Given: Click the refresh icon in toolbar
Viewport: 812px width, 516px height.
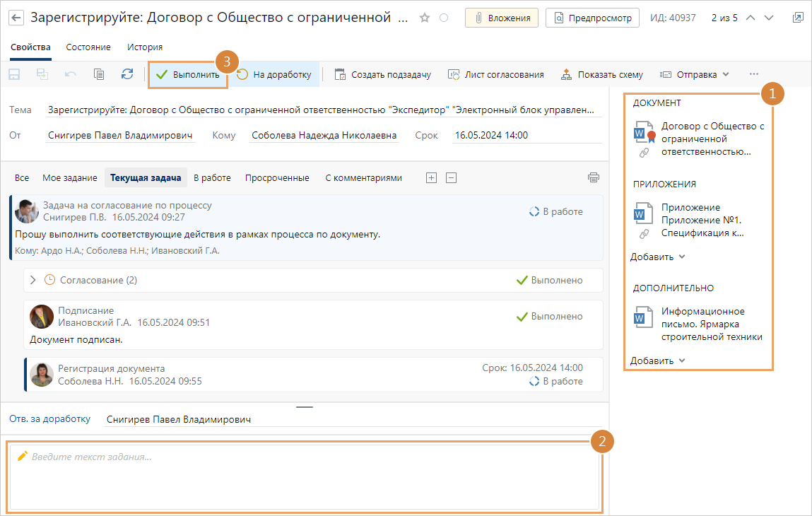Looking at the screenshot, I should [x=127, y=74].
